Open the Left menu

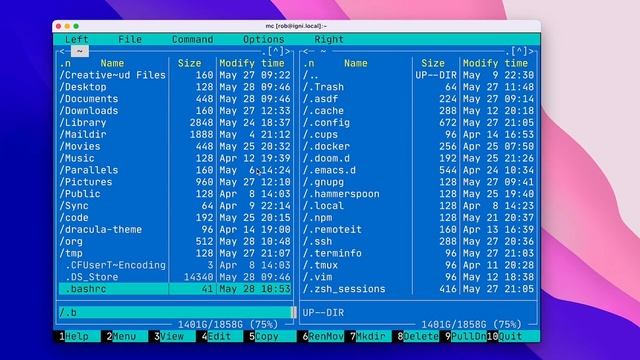[x=77, y=40]
